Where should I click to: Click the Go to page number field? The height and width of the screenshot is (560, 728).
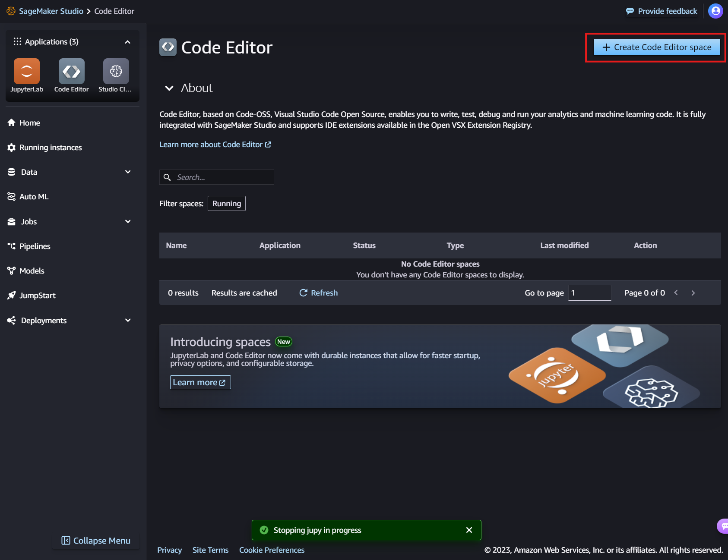tap(589, 293)
